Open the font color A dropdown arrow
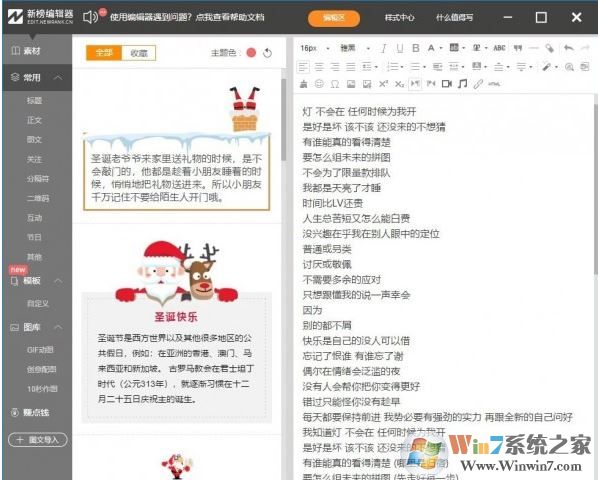Screen dimensions: 598x480 click(x=441, y=48)
